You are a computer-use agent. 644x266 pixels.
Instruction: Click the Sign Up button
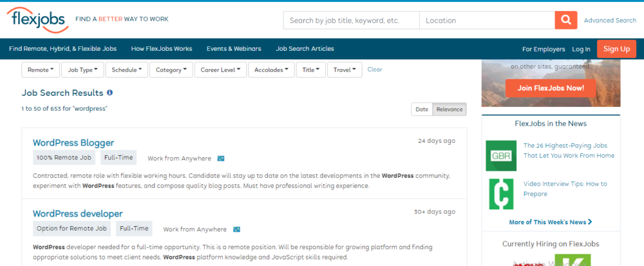(616, 49)
